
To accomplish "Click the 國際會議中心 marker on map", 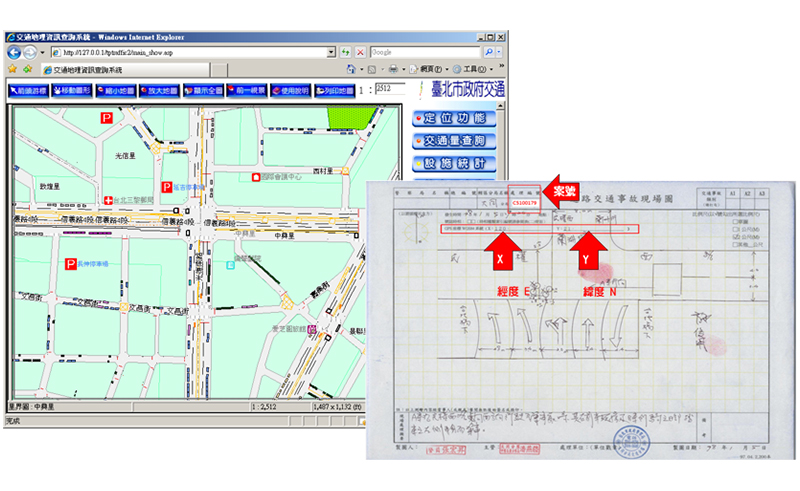I will click(256, 178).
